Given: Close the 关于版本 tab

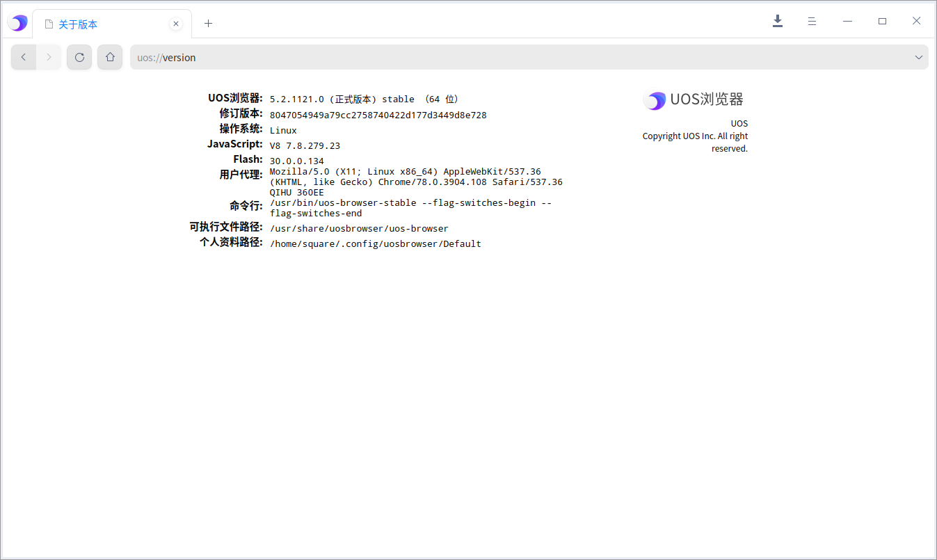Looking at the screenshot, I should [176, 24].
